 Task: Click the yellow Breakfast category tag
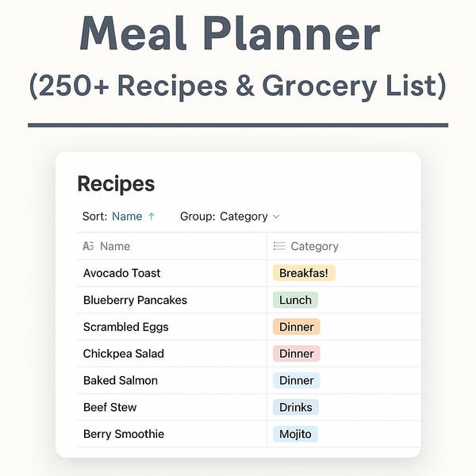pos(304,273)
